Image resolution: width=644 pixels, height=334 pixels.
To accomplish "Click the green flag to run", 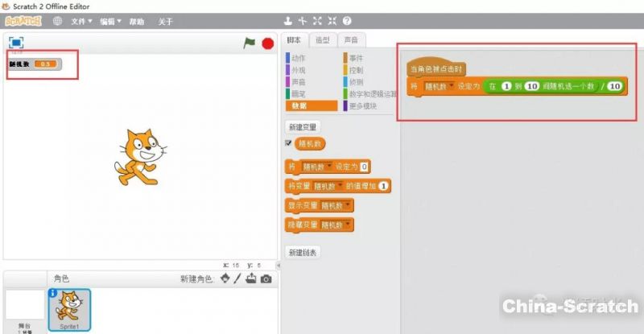I will point(249,43).
